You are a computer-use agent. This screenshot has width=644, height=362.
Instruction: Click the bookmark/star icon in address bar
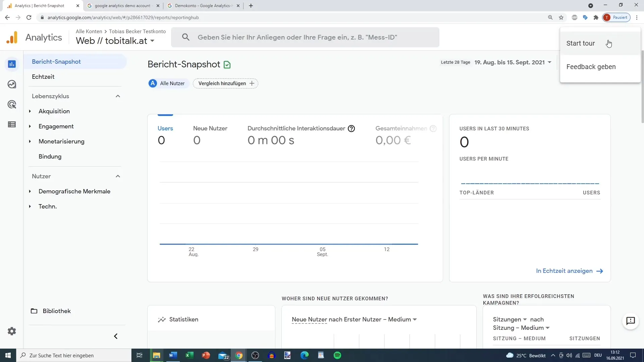pos(561,17)
